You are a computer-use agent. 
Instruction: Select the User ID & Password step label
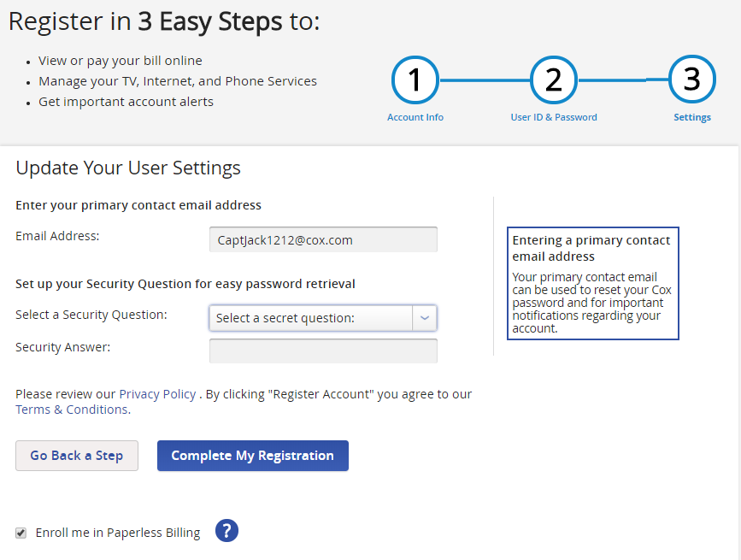pos(553,117)
